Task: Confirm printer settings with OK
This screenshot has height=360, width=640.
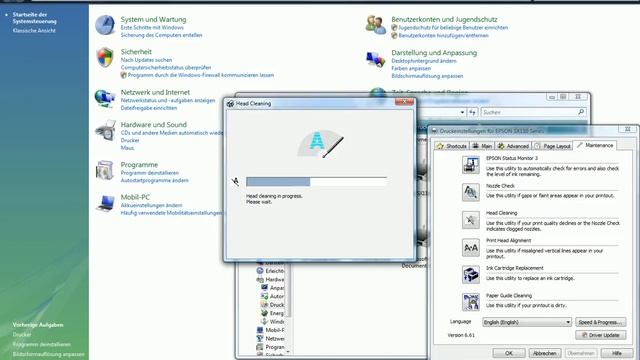Action: coord(509,353)
